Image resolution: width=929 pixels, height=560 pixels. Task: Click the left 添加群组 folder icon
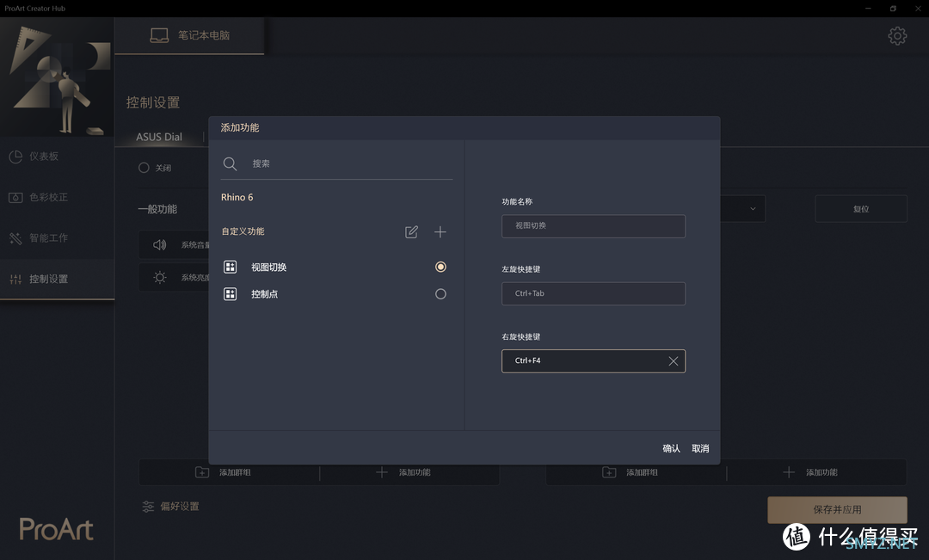pyautogui.click(x=202, y=472)
